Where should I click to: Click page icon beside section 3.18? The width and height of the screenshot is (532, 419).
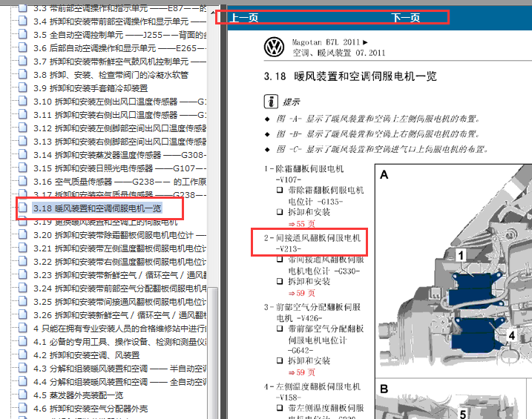pyautogui.click(x=23, y=208)
